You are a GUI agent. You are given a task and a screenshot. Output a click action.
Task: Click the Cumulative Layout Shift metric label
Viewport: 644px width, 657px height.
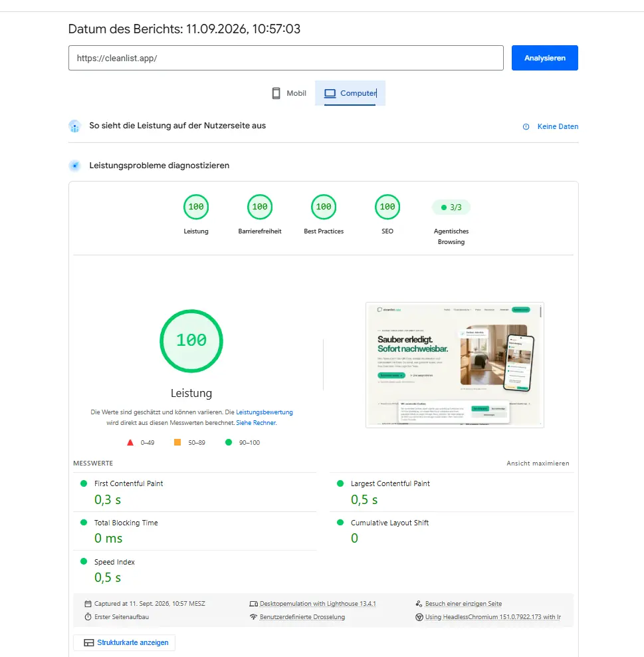click(x=390, y=523)
